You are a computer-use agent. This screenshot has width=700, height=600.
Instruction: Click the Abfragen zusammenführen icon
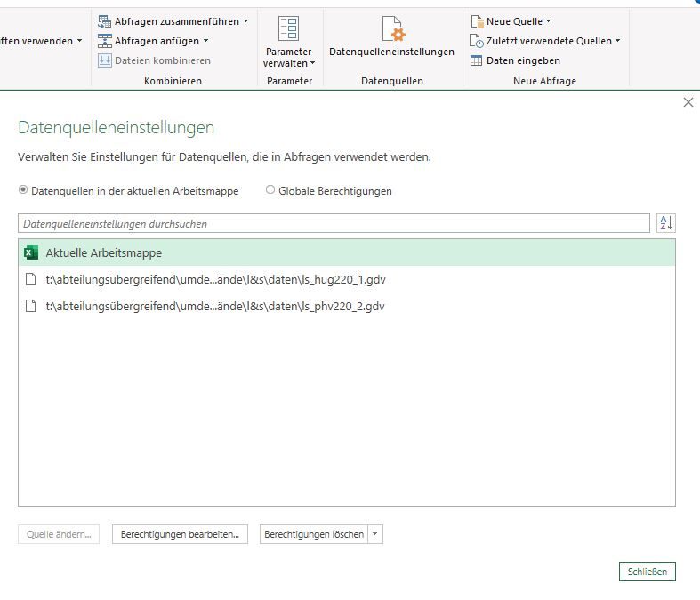point(104,21)
